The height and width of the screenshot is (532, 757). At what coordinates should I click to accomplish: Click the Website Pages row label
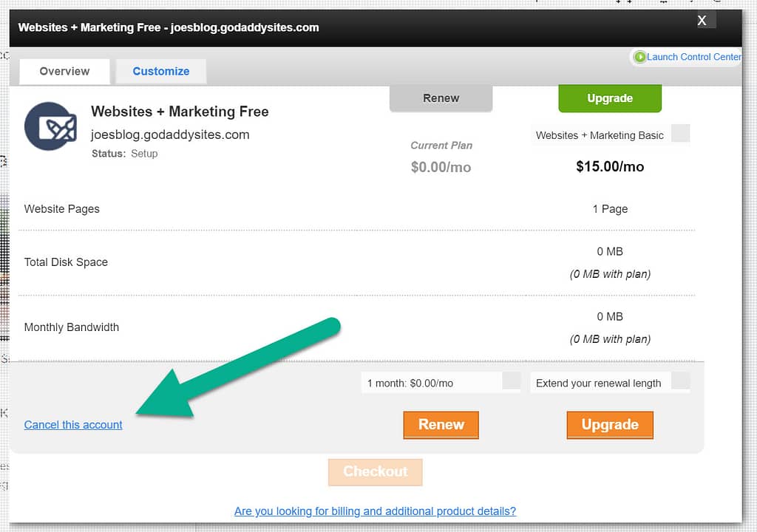[62, 209]
